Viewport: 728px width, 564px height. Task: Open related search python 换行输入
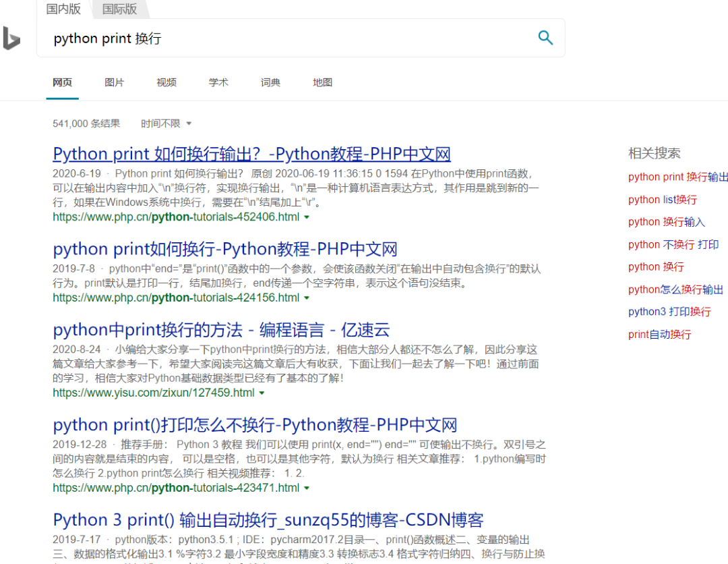pos(666,222)
